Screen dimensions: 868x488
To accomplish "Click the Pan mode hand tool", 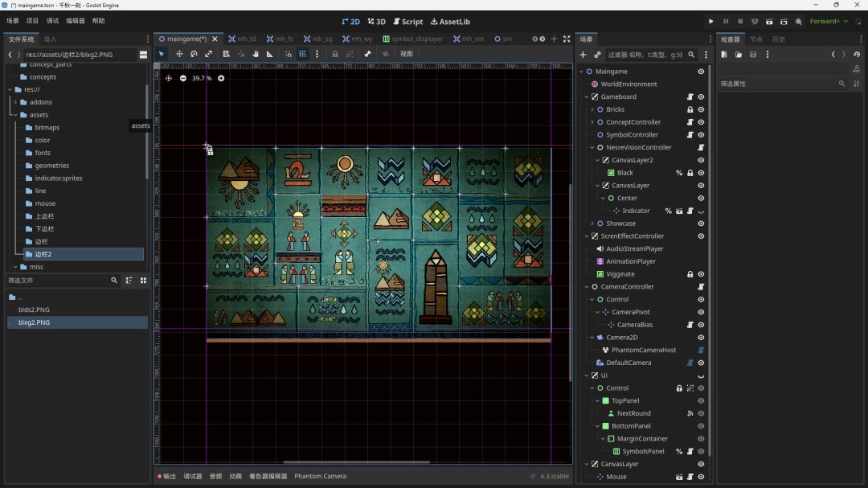I will tap(256, 54).
